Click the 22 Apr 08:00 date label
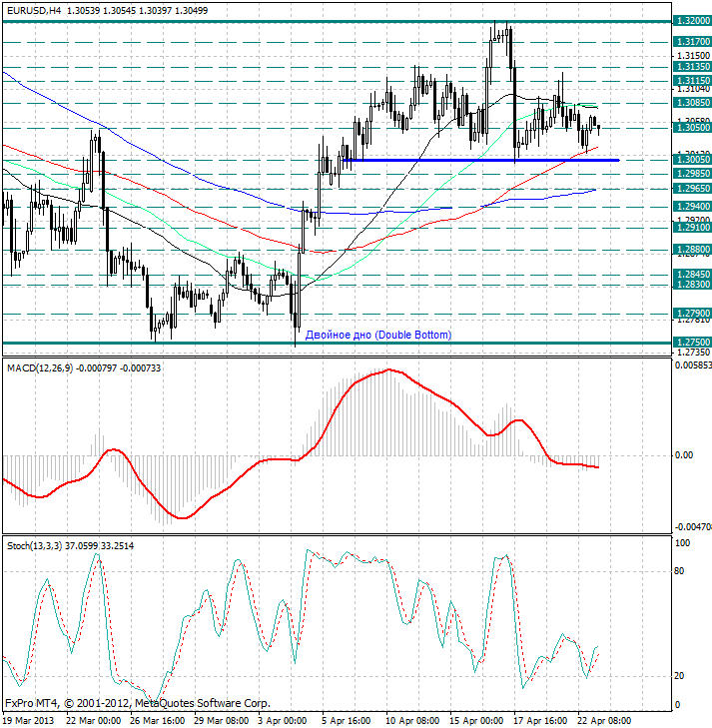 point(604,721)
